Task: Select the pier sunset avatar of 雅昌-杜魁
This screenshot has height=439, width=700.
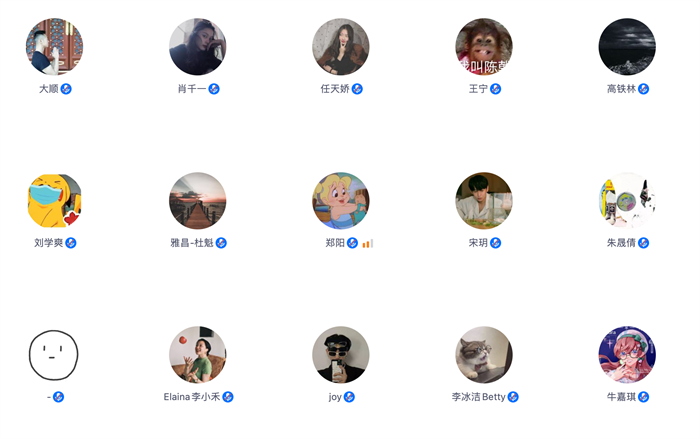Action: point(198,201)
